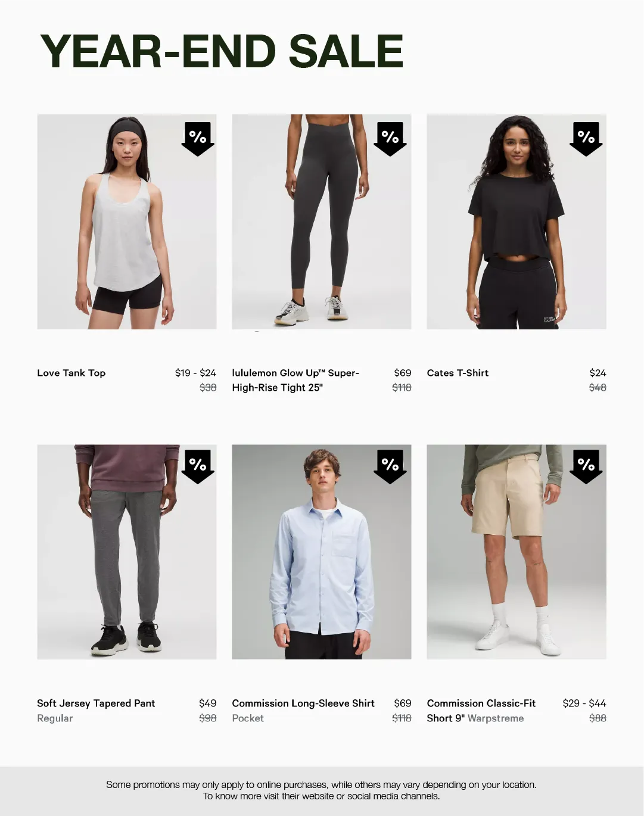
Task: View the Soft Jersey Tapered Pant image
Action: coord(127,552)
